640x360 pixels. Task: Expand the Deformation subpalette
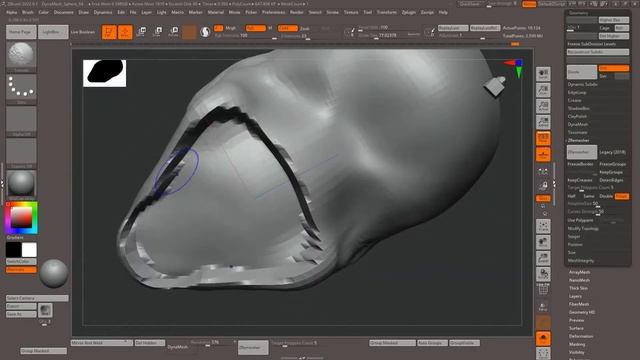point(581,336)
